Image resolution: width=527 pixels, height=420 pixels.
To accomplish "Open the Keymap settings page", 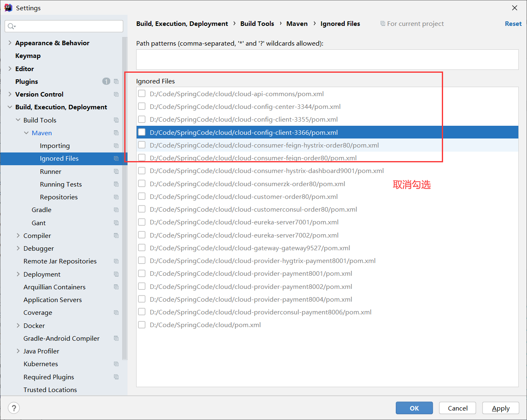I will [x=28, y=55].
